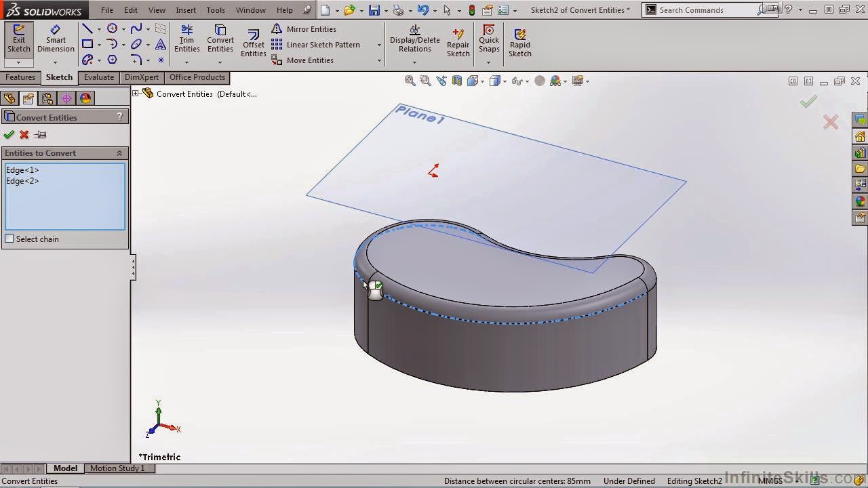Click Mirror Entities

coord(304,29)
